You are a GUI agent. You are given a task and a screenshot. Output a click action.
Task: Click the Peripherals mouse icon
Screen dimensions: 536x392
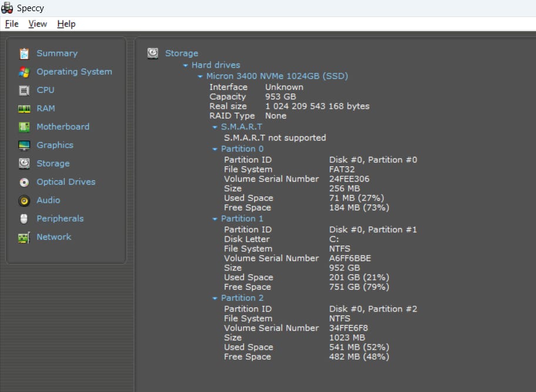[x=24, y=219]
